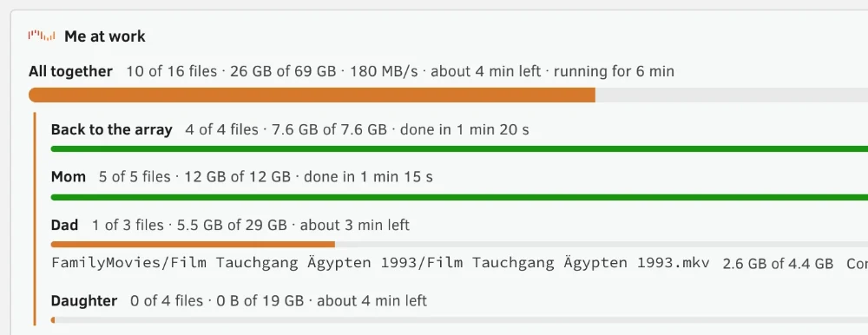Select the Mom transfer job label
The width and height of the screenshot is (868, 335).
click(x=68, y=177)
